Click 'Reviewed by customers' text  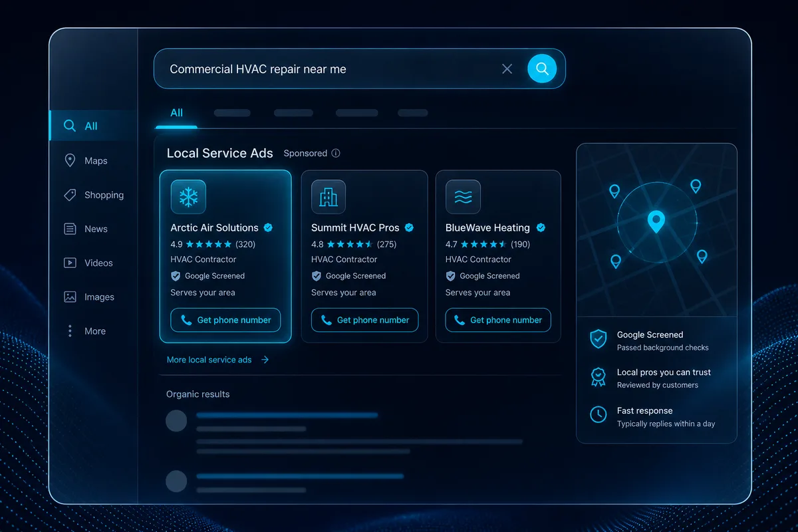(x=657, y=385)
